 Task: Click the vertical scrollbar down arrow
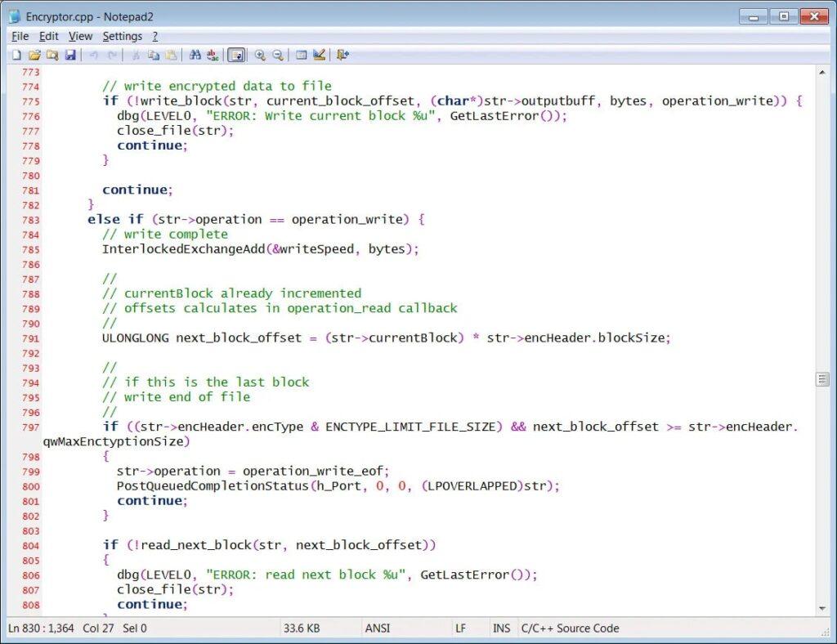pyautogui.click(x=822, y=608)
